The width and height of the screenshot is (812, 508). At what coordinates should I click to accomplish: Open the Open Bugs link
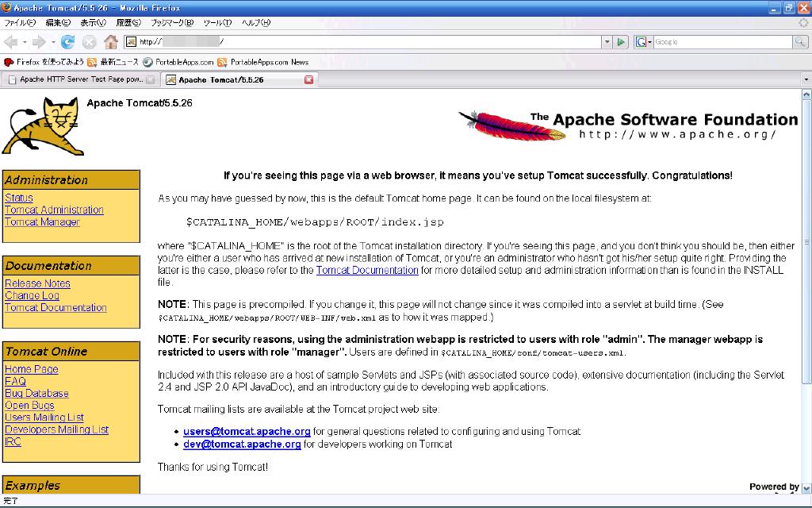tap(29, 406)
